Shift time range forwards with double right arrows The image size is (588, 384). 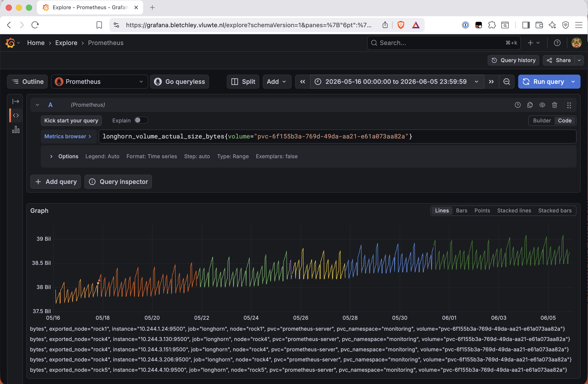pyautogui.click(x=491, y=82)
